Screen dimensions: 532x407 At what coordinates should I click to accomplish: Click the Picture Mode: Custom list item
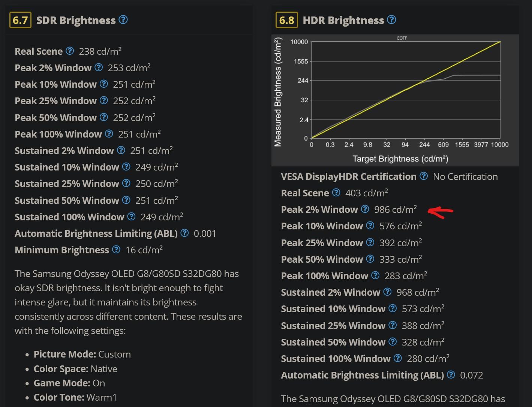pos(82,354)
